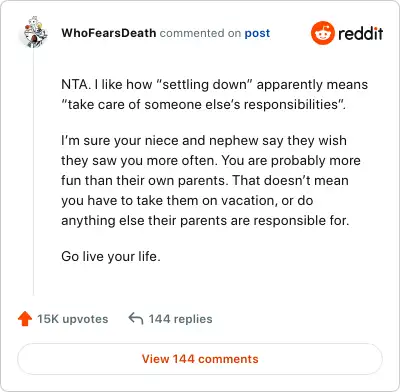The image size is (400, 392).
Task: Click the "15K upvotes" count
Action: (x=73, y=319)
